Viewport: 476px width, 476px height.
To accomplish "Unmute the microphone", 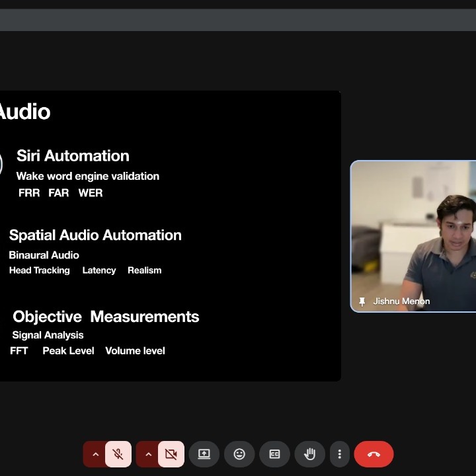I will tap(118, 454).
